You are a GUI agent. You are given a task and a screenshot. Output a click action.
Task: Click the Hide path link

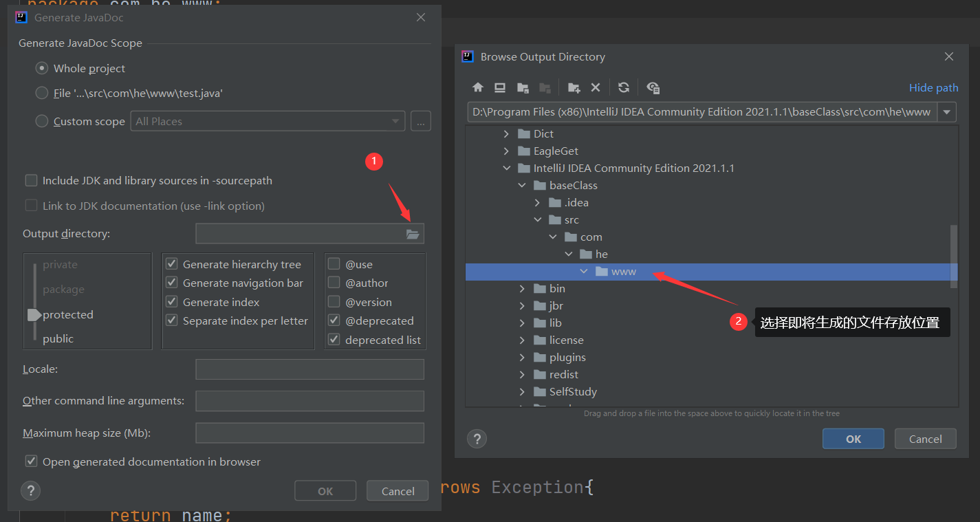pyautogui.click(x=933, y=87)
